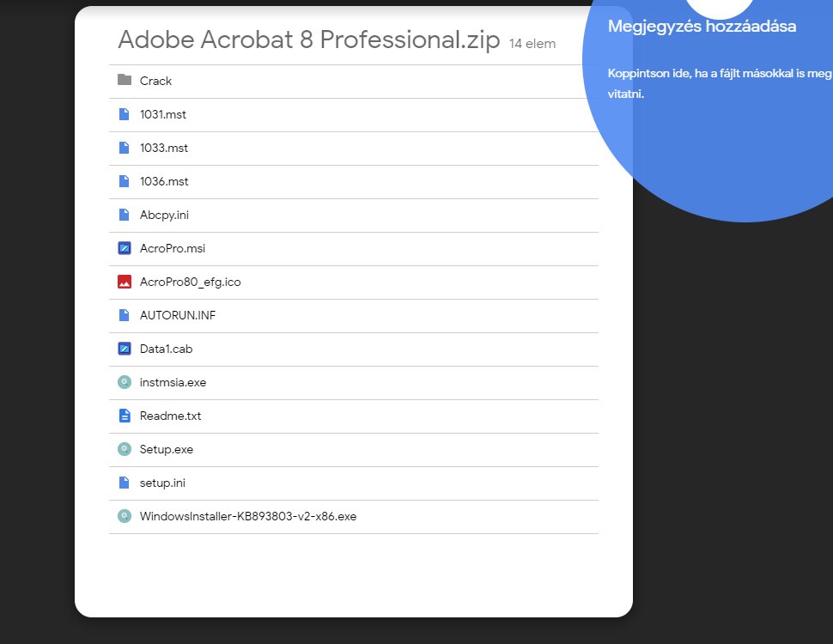Click the Crack folder icon
The height and width of the screenshot is (644, 833).
(x=125, y=80)
